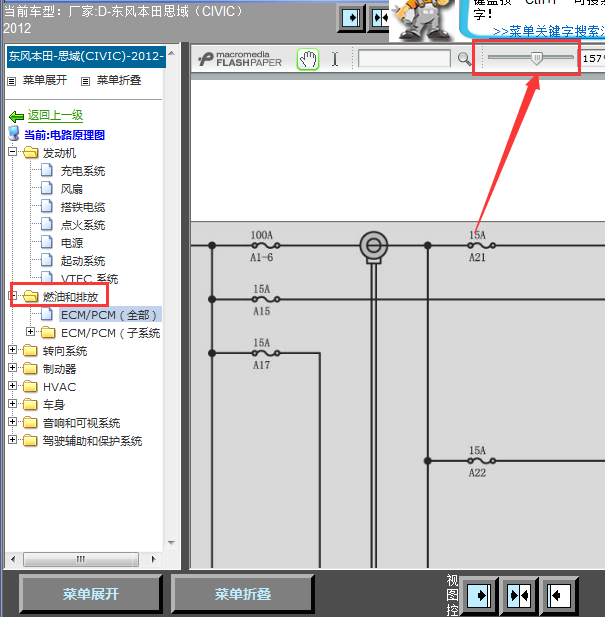Click the FlashPaper search magnifier icon
Viewport: 605px width, 617px height.
click(464, 59)
